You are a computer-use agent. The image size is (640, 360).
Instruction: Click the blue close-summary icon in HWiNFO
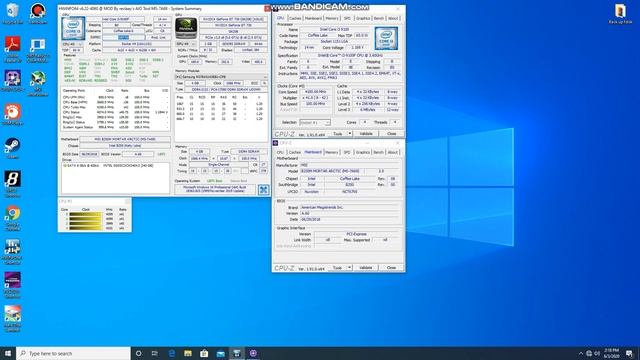click(264, 190)
